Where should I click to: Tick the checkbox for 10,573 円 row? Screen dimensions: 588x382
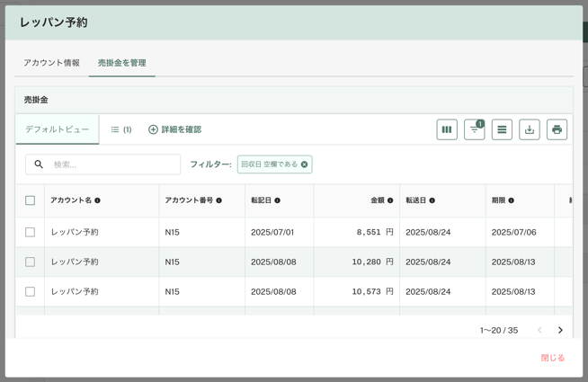coord(30,291)
